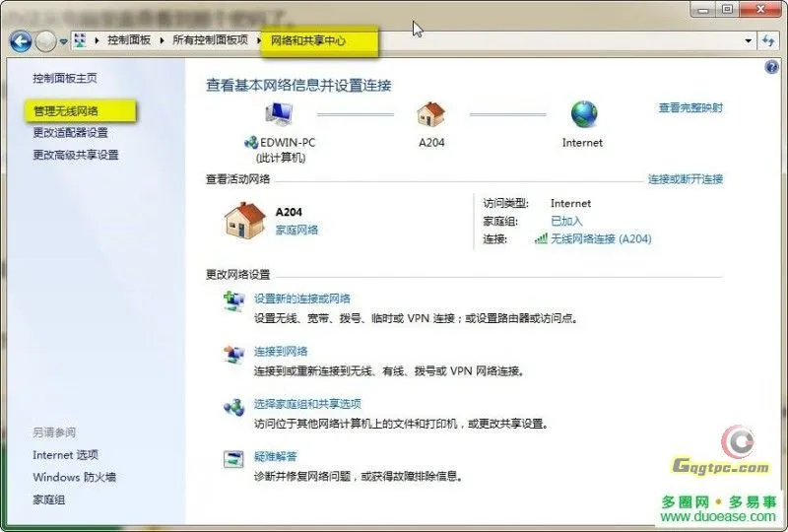Image resolution: width=788 pixels, height=532 pixels.
Task: Click the Internet label under globe
Action: tap(582, 143)
